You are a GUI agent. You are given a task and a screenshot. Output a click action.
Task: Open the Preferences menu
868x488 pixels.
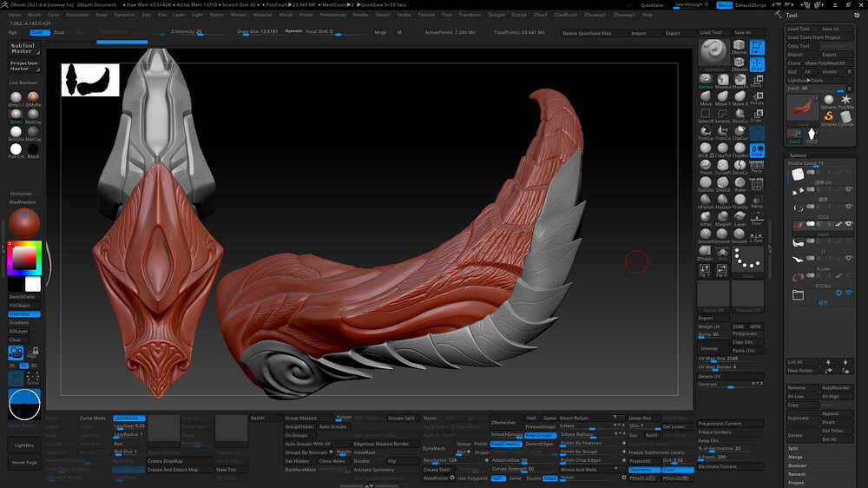click(332, 15)
